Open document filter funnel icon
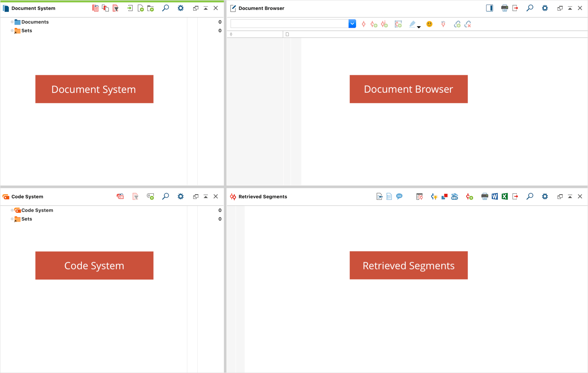 coord(116,8)
